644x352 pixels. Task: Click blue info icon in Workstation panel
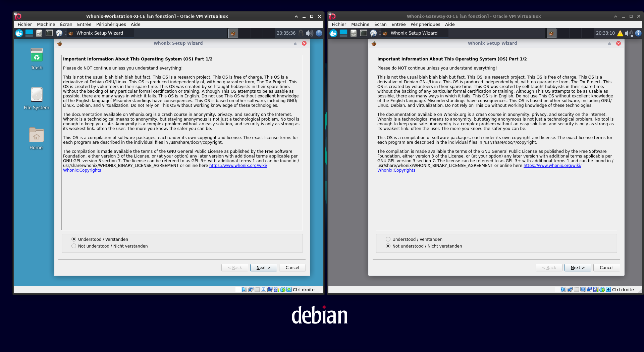coord(319,33)
